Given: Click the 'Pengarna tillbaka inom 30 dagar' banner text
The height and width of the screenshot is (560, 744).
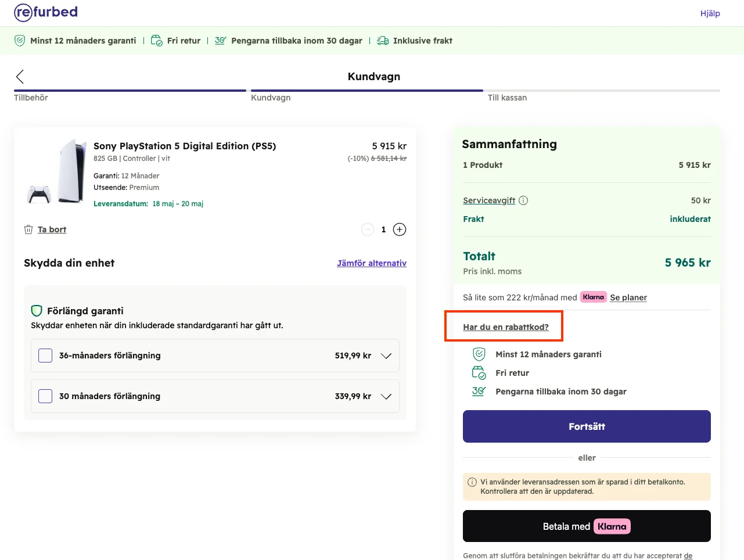Looking at the screenshot, I should (x=297, y=41).
